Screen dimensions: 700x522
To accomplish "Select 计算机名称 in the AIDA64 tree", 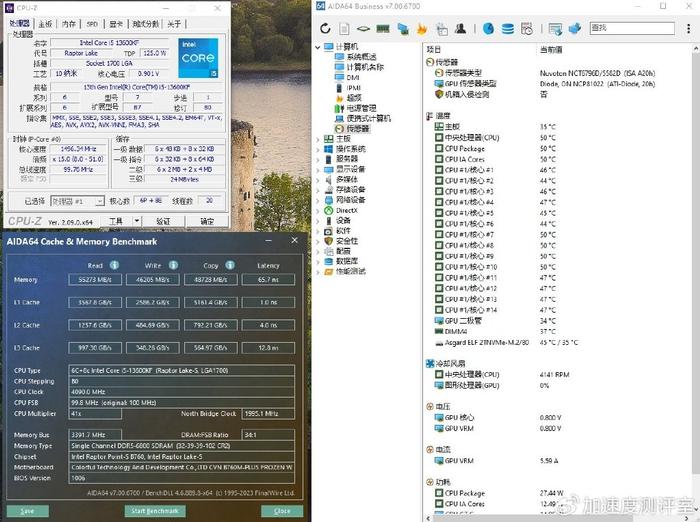I will pyautogui.click(x=365, y=67).
